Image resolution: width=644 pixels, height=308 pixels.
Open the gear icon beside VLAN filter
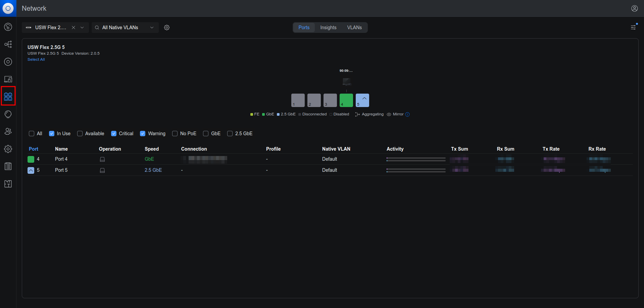(167, 28)
